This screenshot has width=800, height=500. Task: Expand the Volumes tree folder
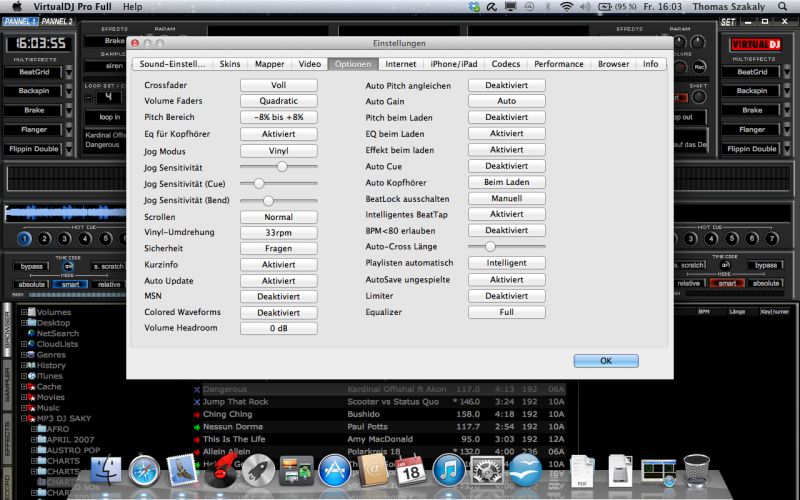coord(24,312)
